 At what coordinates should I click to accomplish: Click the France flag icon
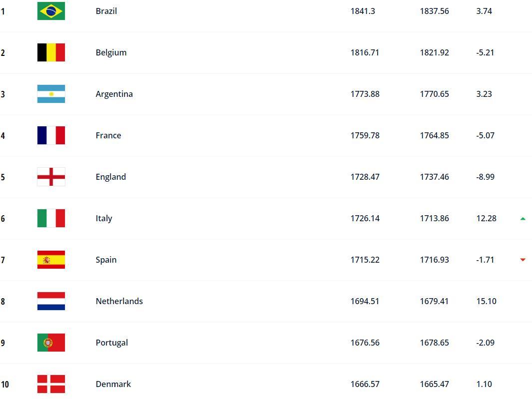51,135
